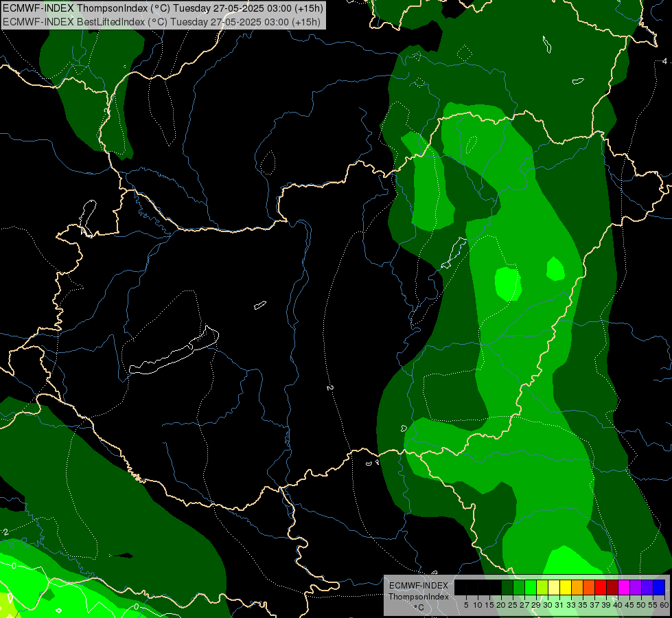Click the legend tick label 35

click(x=583, y=605)
